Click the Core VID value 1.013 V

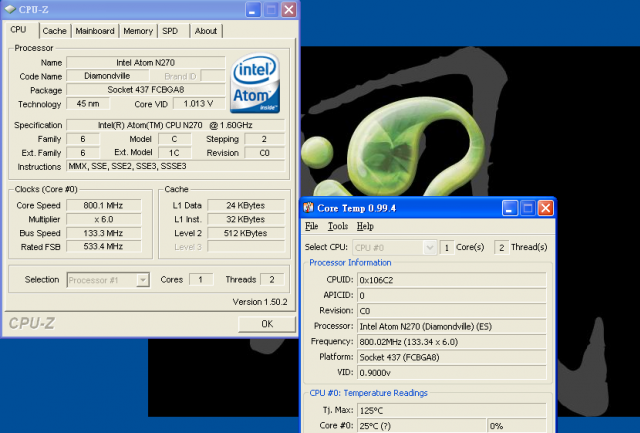tap(199, 104)
